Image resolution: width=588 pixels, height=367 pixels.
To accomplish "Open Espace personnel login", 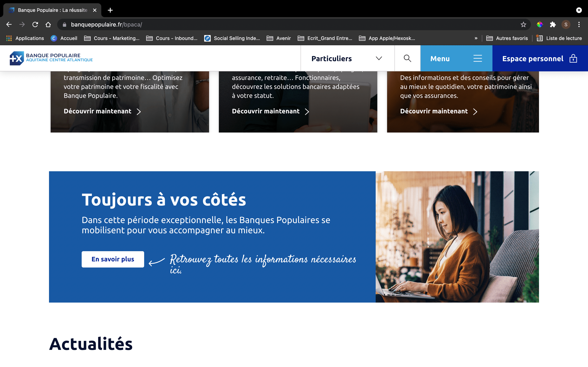I will (540, 58).
